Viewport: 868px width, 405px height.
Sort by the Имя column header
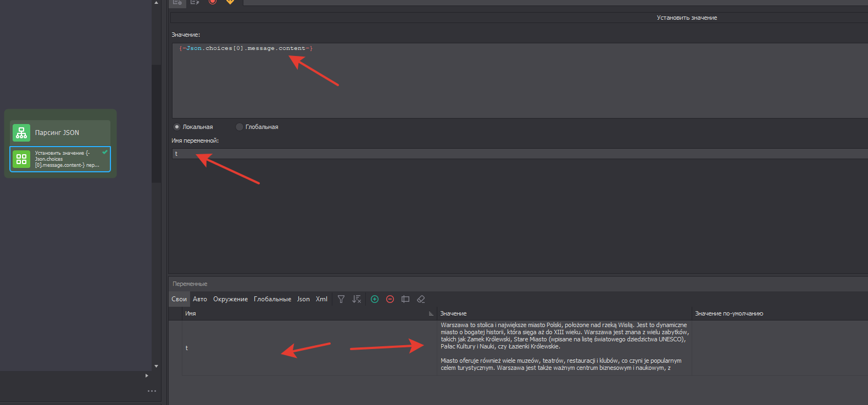(x=310, y=314)
